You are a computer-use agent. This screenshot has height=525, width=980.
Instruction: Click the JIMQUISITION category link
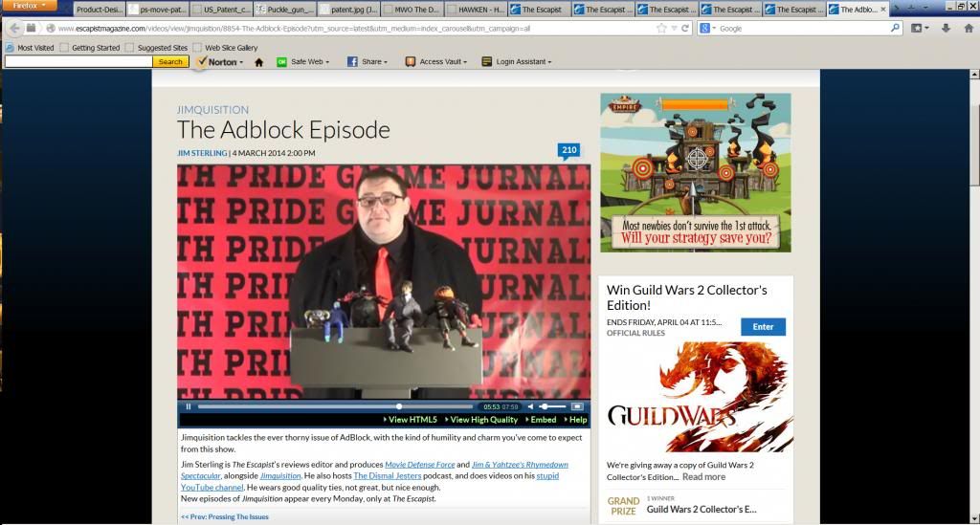point(212,110)
